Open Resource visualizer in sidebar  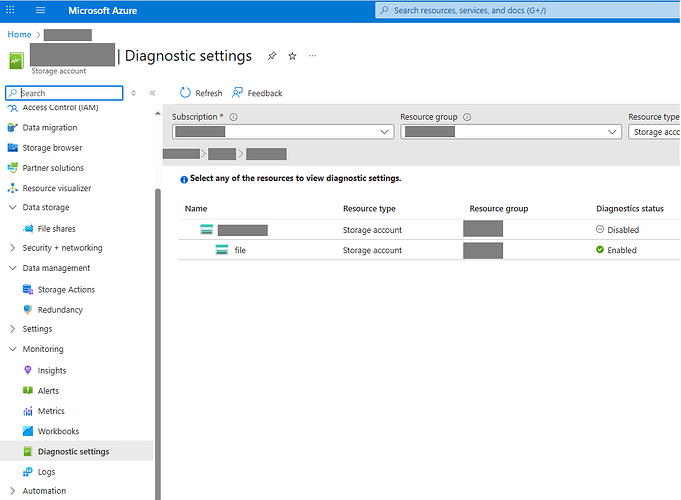[x=56, y=188]
